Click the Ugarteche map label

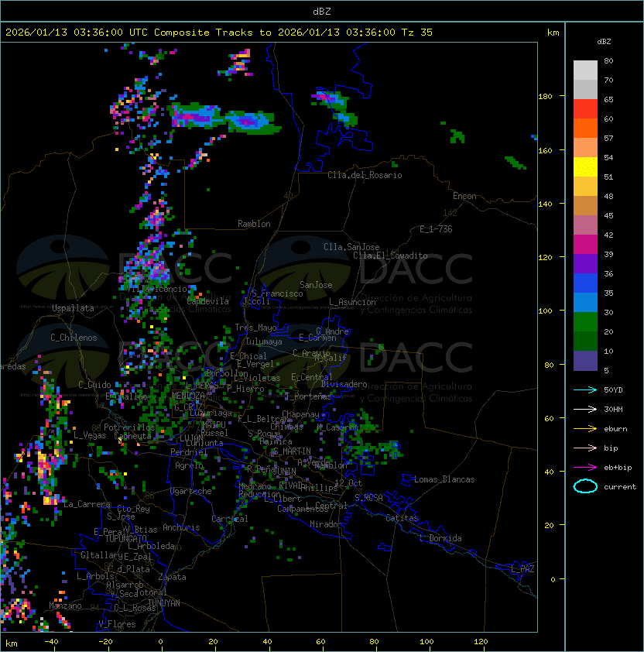[191, 491]
